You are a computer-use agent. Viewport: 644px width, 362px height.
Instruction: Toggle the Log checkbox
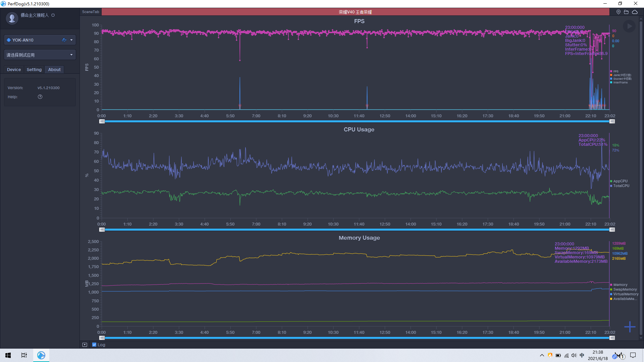point(94,345)
